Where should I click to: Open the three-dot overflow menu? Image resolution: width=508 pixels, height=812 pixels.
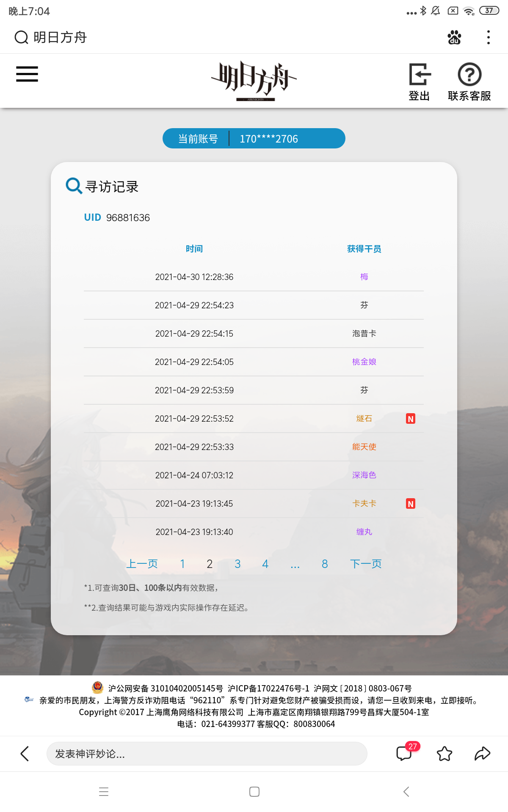tap(489, 37)
